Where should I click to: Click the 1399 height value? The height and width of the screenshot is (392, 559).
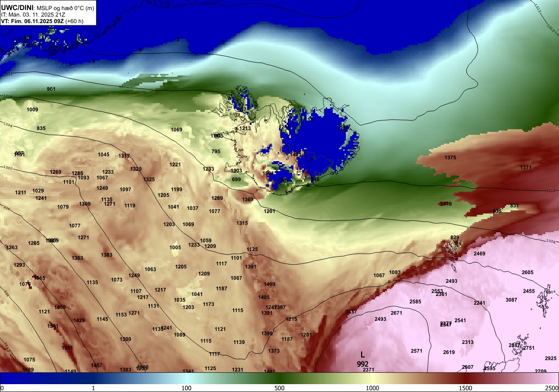(267, 334)
